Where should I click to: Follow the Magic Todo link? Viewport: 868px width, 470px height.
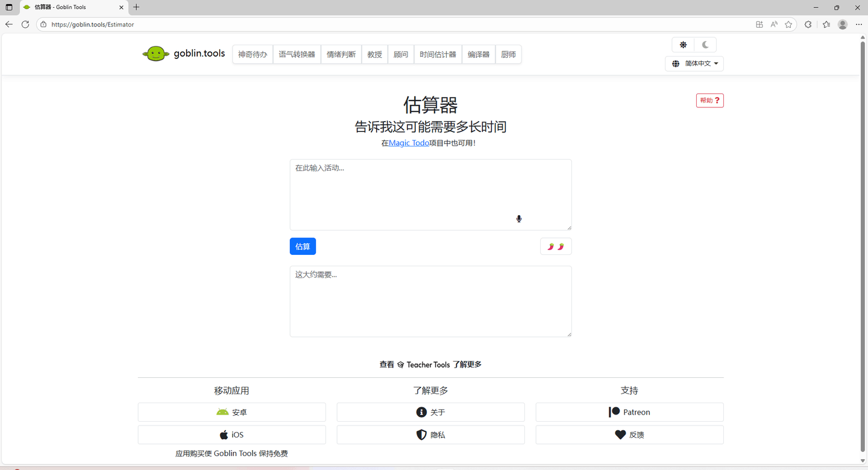point(409,143)
